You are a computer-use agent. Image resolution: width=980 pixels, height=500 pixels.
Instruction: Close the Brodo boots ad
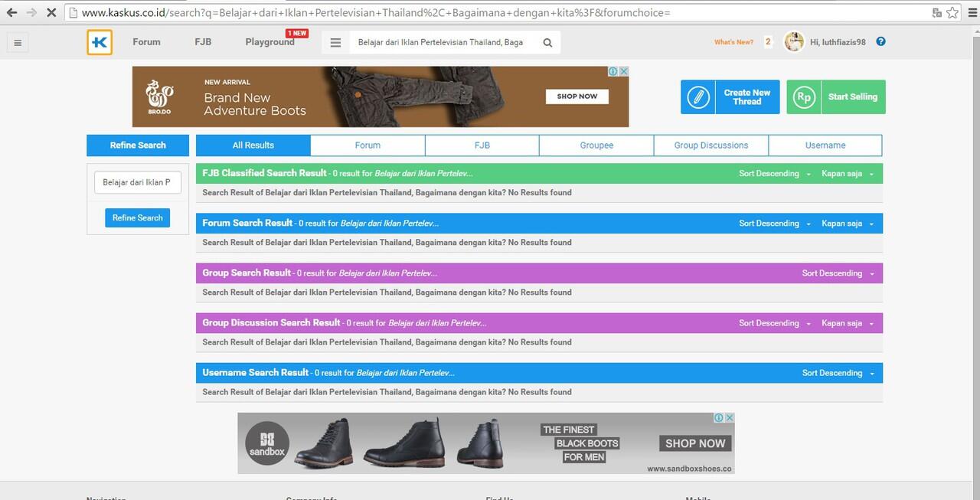click(x=624, y=71)
